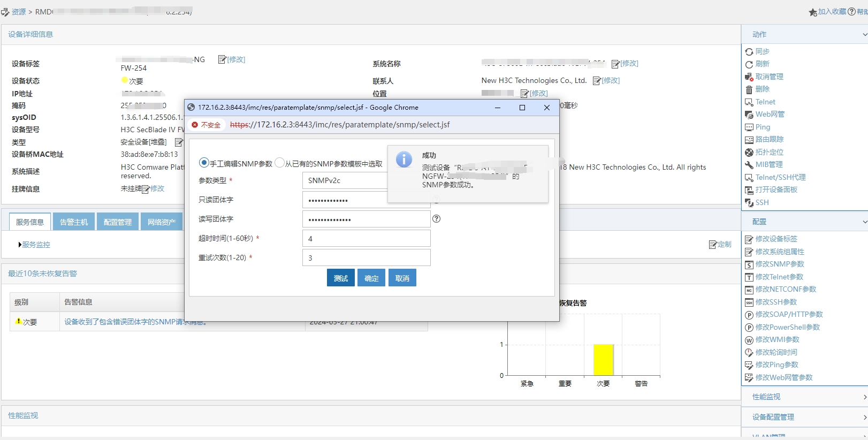The width and height of the screenshot is (868, 440).
Task: Click the 取消管理 unmanage icon
Action: (x=749, y=77)
